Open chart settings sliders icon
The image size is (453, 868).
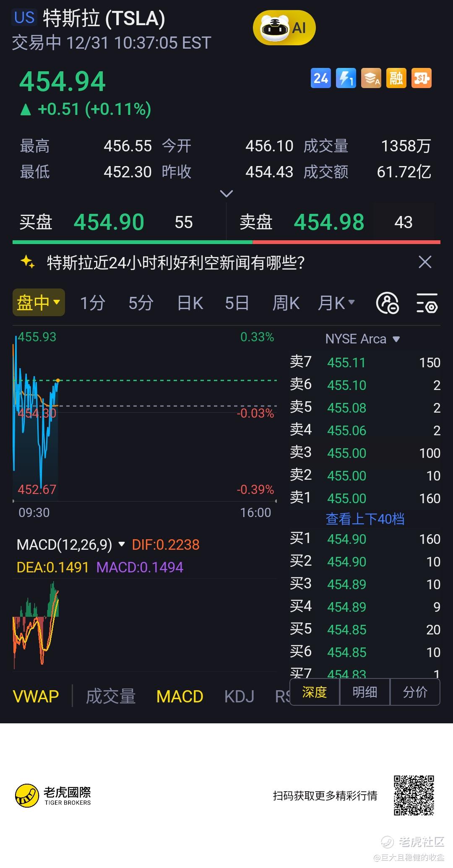coord(427,303)
